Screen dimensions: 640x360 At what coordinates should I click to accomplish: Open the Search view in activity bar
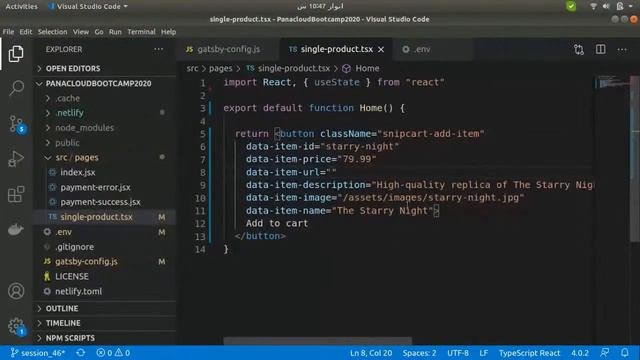(x=16, y=87)
